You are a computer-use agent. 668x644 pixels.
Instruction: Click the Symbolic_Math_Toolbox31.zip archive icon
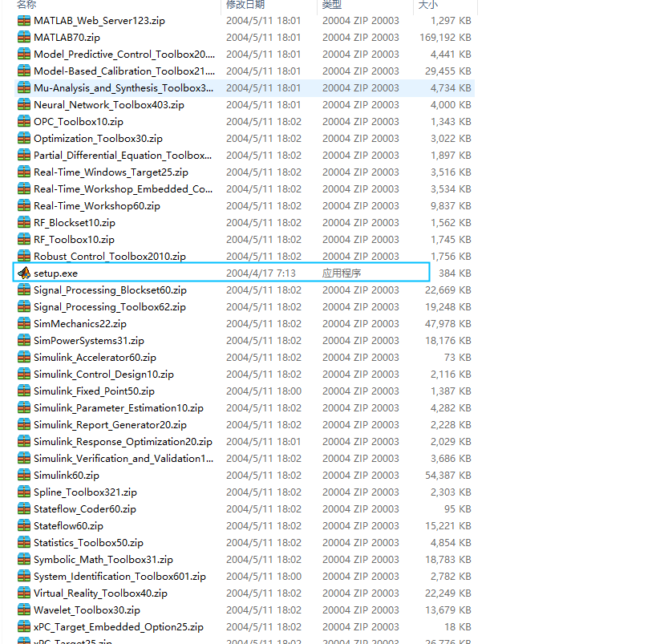[x=24, y=560]
